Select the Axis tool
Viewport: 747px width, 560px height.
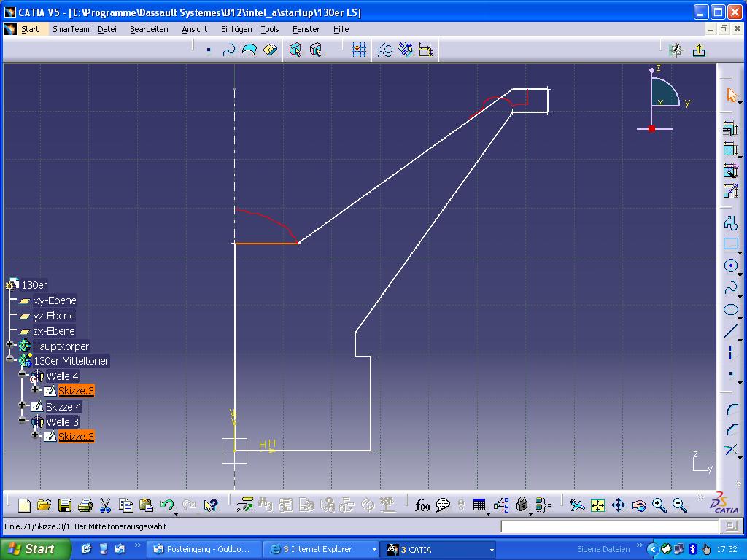pos(730,353)
